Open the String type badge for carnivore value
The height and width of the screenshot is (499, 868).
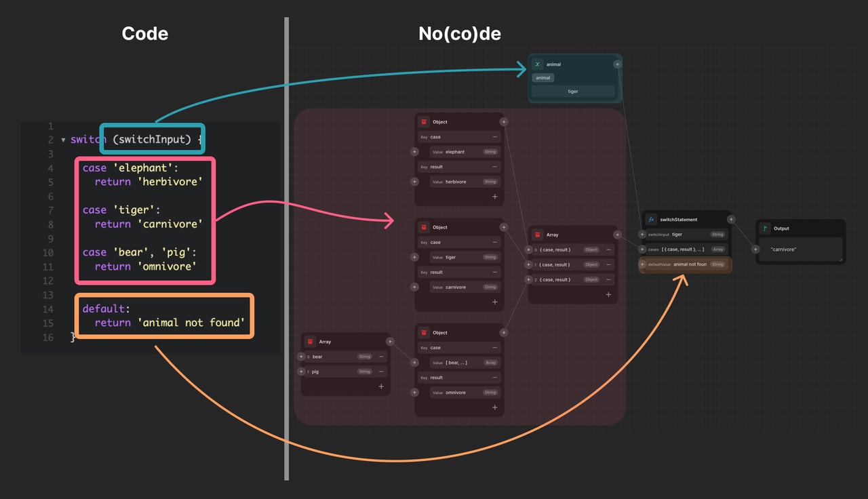490,287
